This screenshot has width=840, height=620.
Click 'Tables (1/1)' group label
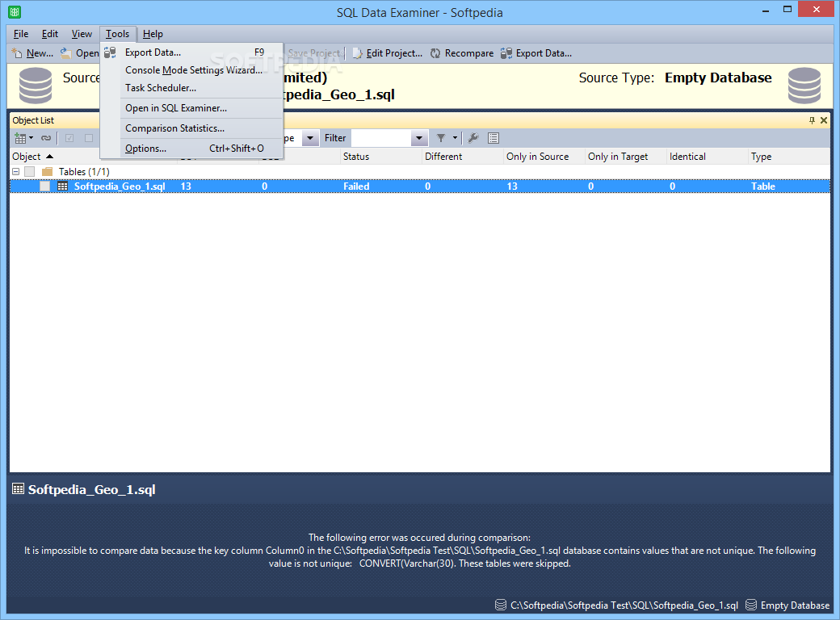coord(84,171)
